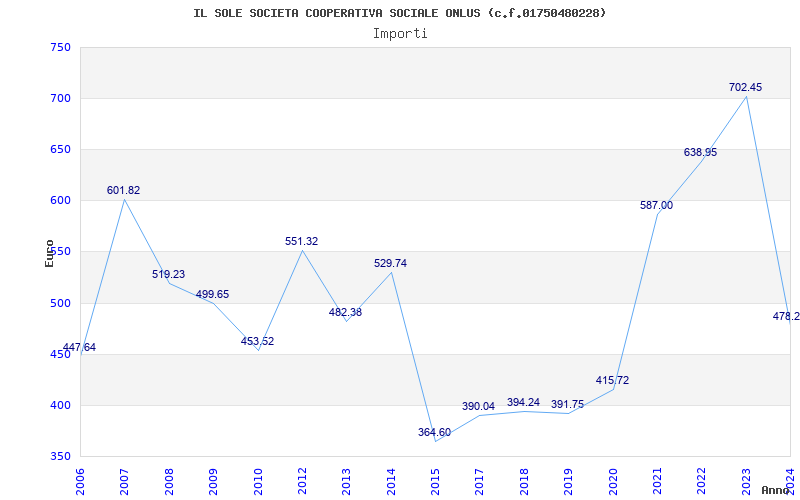The width and height of the screenshot is (800, 500).
Task: Click the 2013 x-axis year label
Action: pyautogui.click(x=346, y=481)
